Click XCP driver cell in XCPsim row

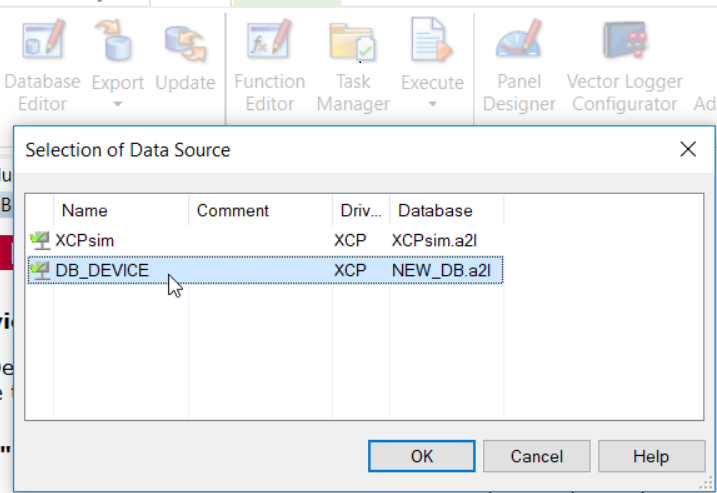click(350, 241)
